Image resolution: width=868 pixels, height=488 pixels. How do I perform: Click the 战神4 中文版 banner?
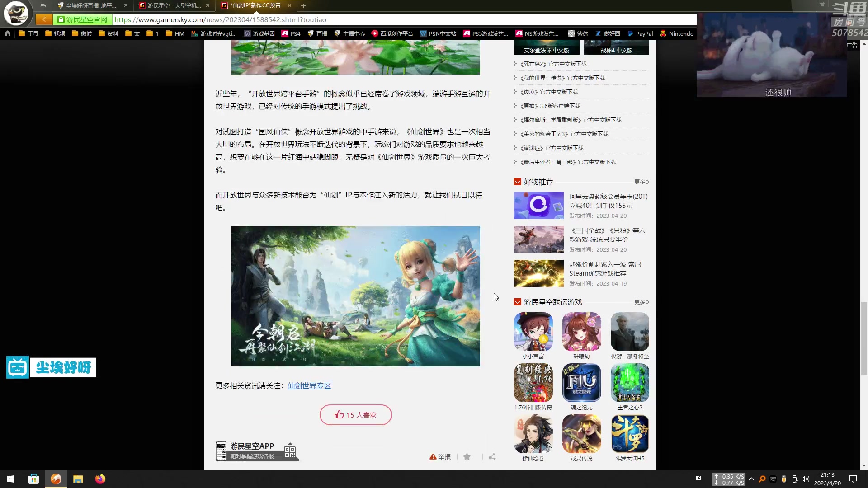617,47
